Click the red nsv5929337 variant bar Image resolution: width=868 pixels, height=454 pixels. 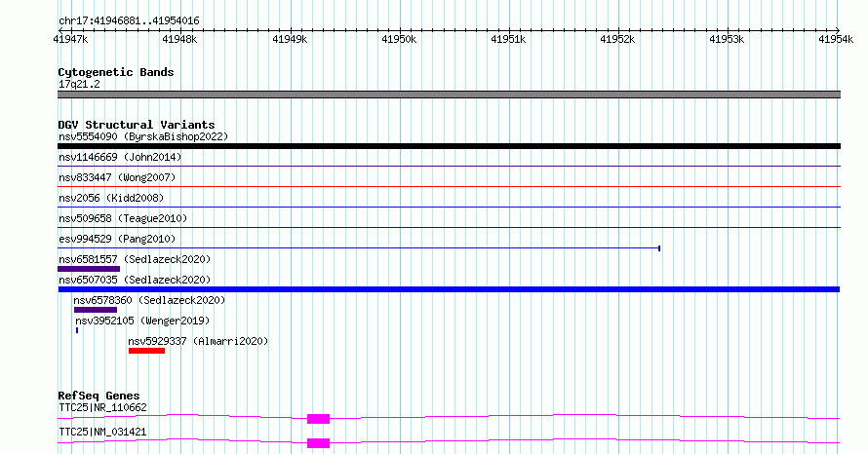tap(146, 351)
